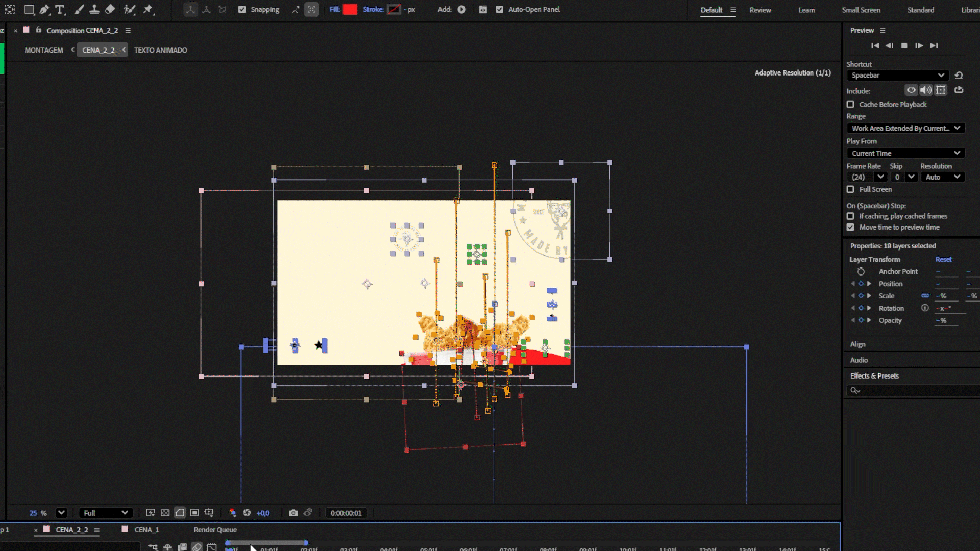Open the Play From Current Time dropdown
The image size is (980, 551).
[x=905, y=153]
